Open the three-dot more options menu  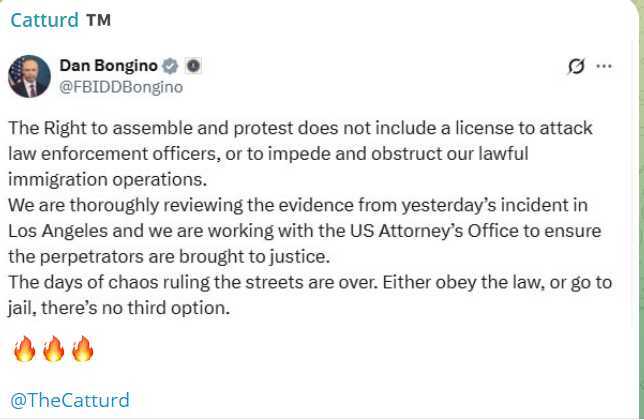[x=603, y=66]
